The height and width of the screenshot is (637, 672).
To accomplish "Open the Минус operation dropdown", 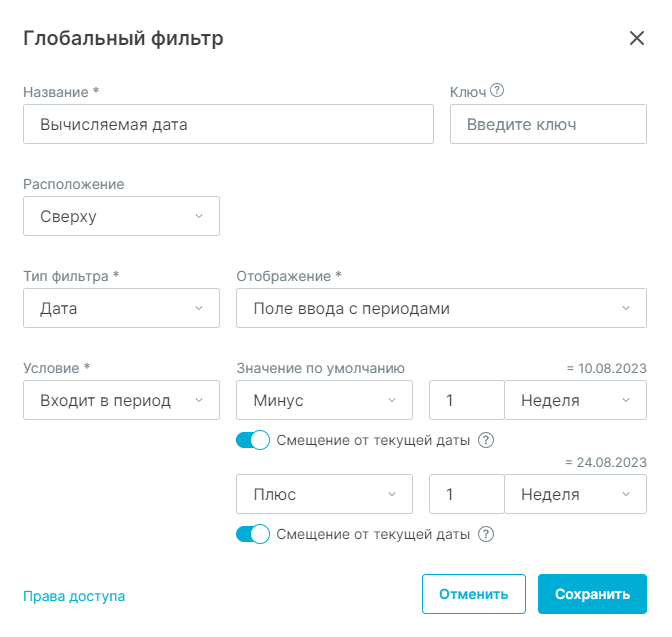I will coord(324,400).
